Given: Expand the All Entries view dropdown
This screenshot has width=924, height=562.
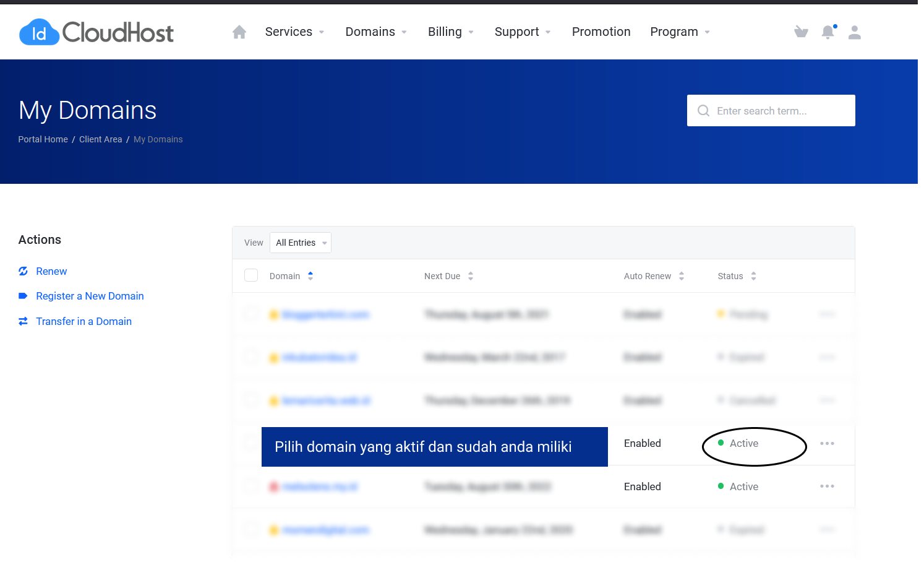Looking at the screenshot, I should pyautogui.click(x=301, y=243).
